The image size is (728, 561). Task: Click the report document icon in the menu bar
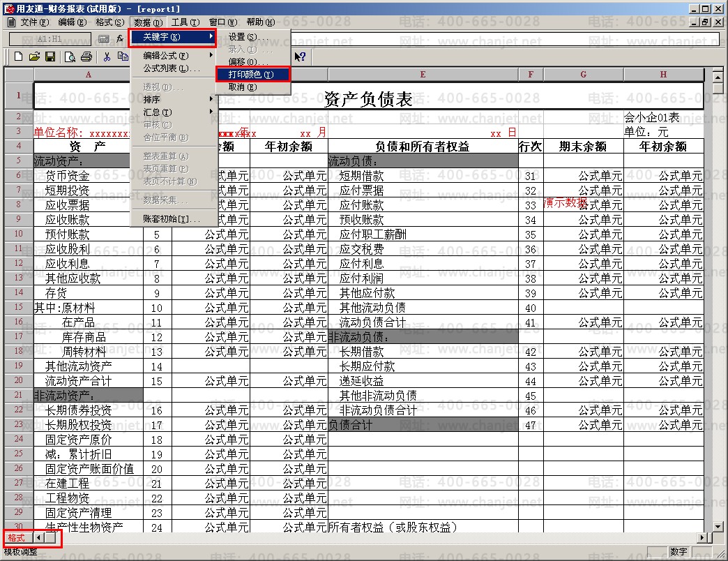(x=12, y=22)
